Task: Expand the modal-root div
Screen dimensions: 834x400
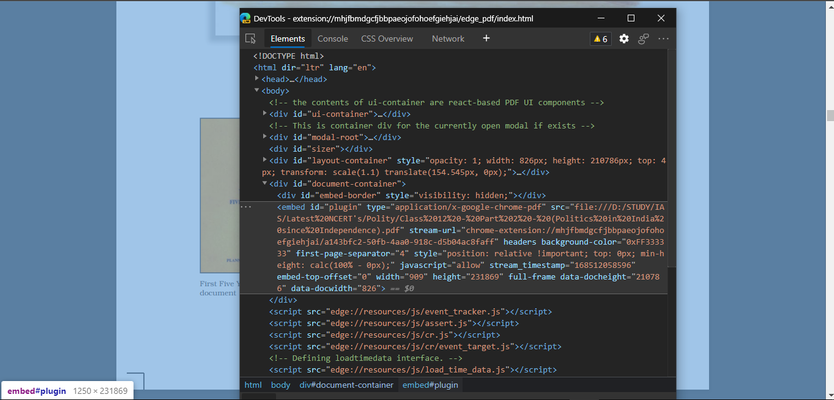Action: coord(265,137)
